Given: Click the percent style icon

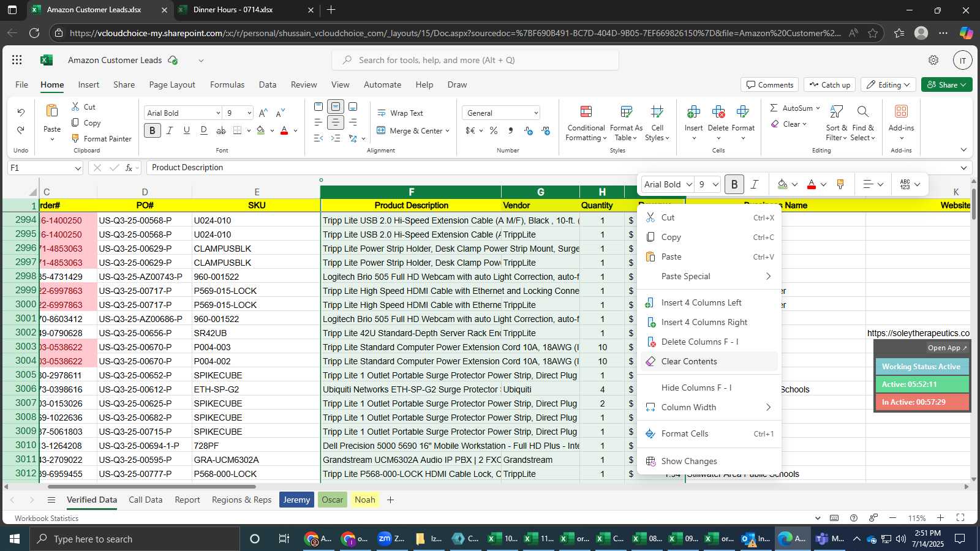Looking at the screenshot, I should click(494, 130).
